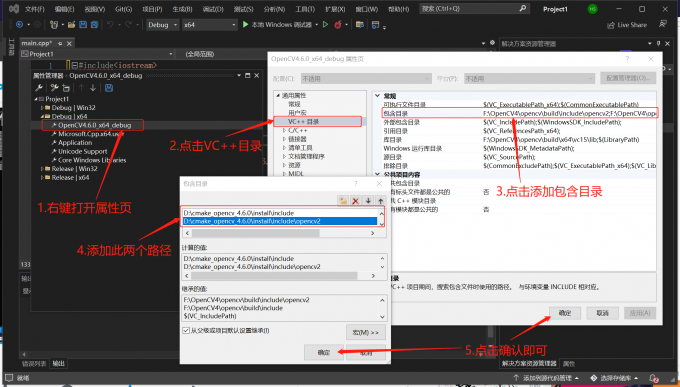Image resolution: width=680 pixels, height=387 pixels.
Task: Open the 工具(T) menu
Action: (x=305, y=9)
